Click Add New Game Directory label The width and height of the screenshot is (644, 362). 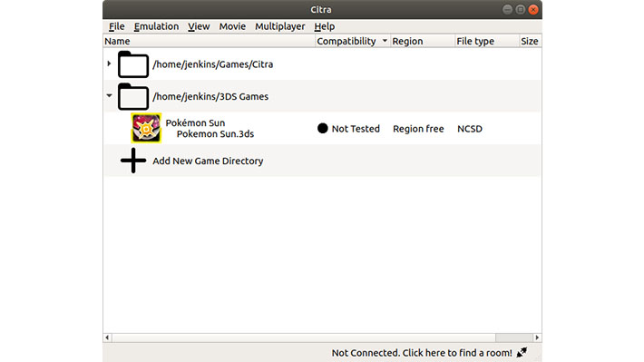click(208, 161)
